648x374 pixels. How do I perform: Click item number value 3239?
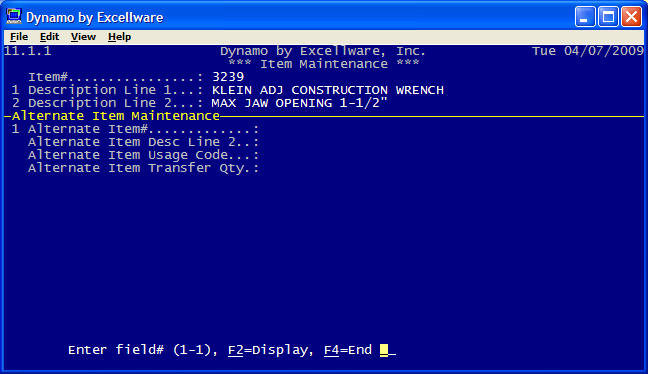[x=228, y=77]
